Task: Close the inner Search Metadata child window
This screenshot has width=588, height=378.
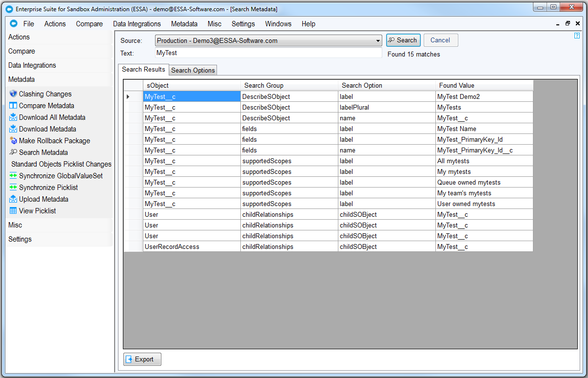Action: click(578, 23)
